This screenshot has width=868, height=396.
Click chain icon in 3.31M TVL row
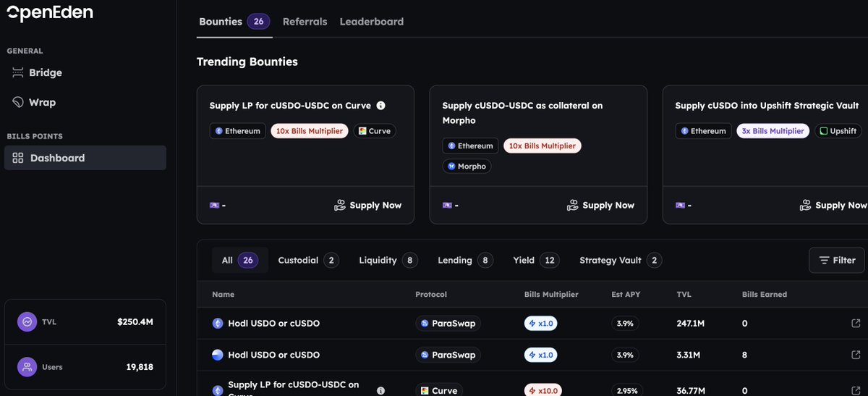coord(218,355)
